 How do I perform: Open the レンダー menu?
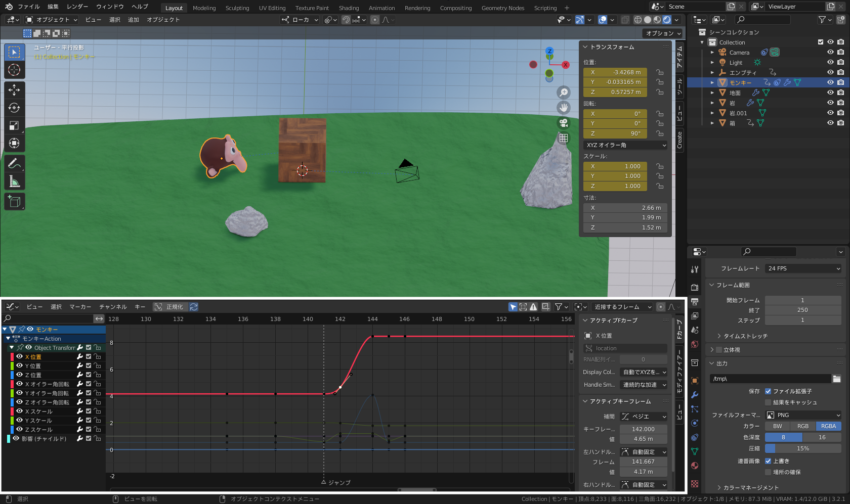[77, 7]
